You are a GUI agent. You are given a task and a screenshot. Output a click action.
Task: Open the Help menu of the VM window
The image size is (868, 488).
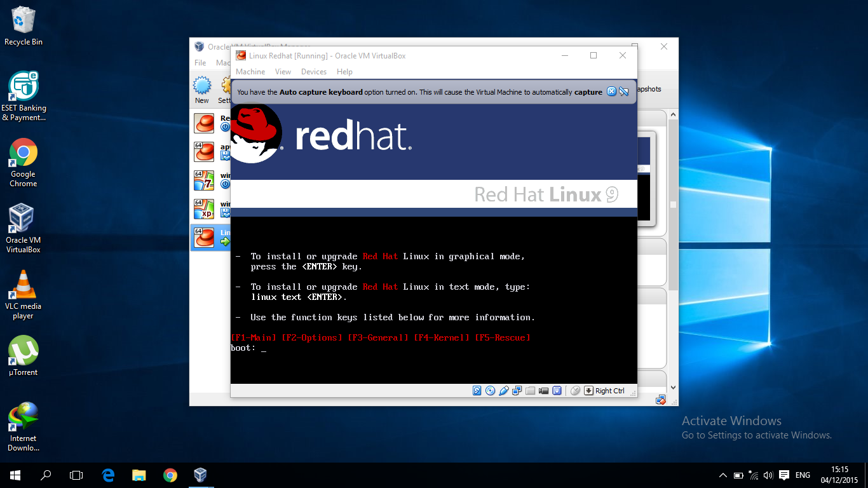344,72
